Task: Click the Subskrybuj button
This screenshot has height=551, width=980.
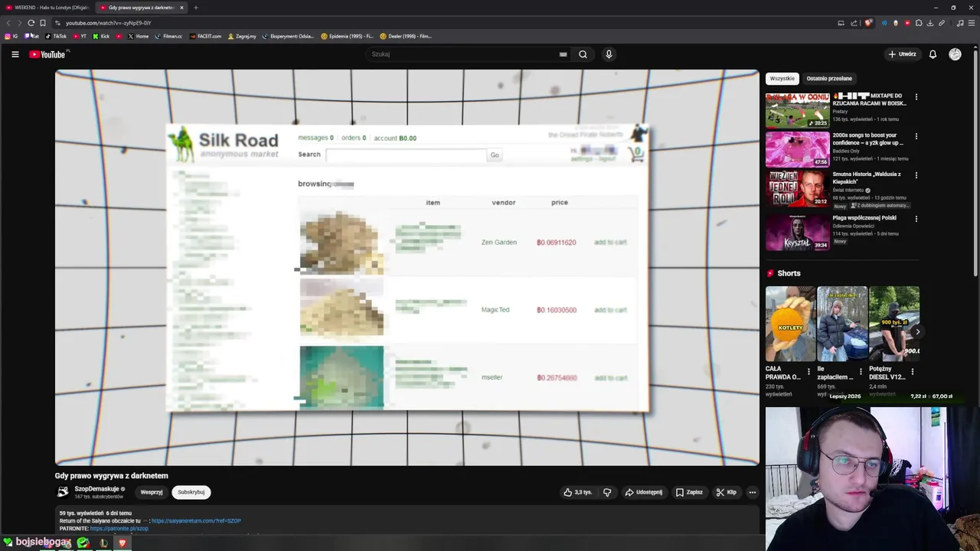Action: (191, 492)
